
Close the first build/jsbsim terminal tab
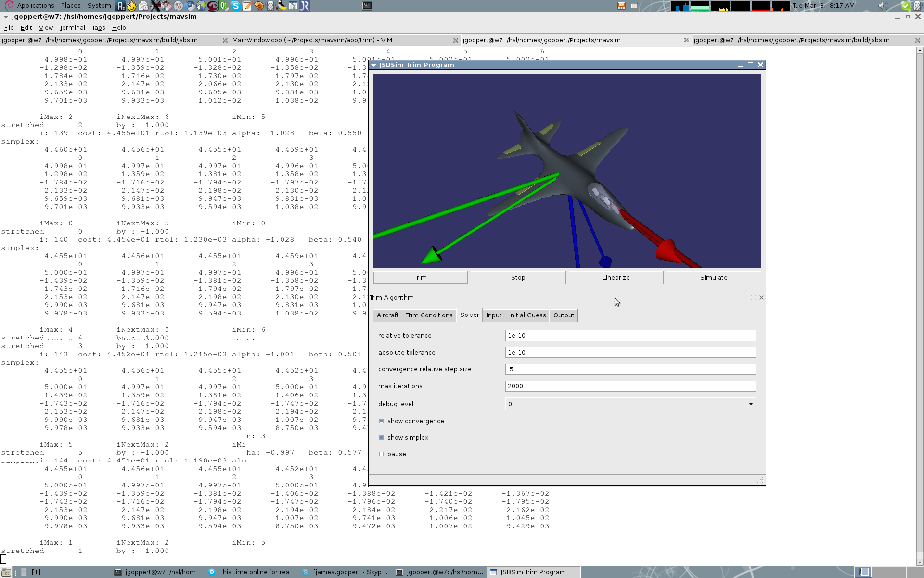pos(225,40)
